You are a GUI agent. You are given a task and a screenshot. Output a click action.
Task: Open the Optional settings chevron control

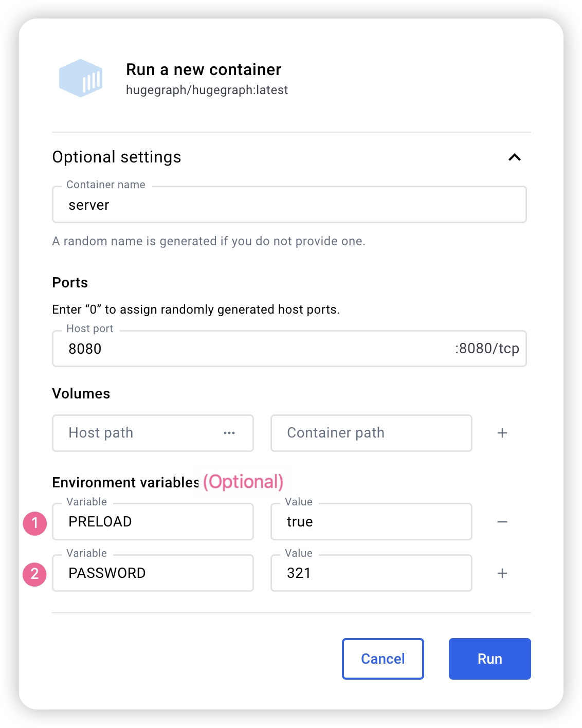[515, 157]
